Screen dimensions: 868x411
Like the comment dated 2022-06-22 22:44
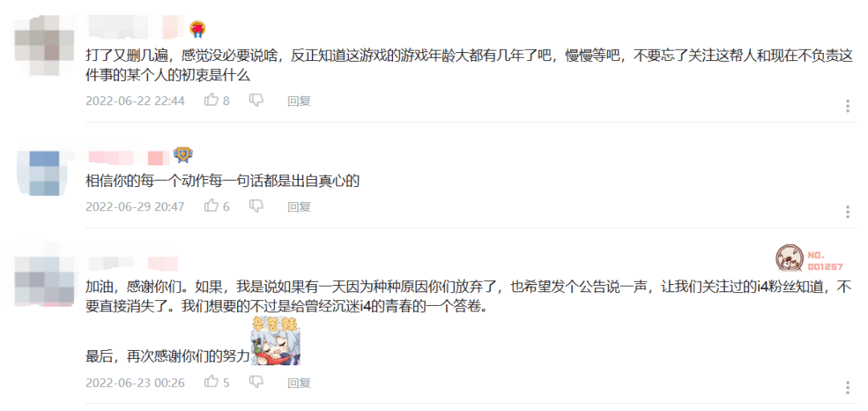[211, 100]
